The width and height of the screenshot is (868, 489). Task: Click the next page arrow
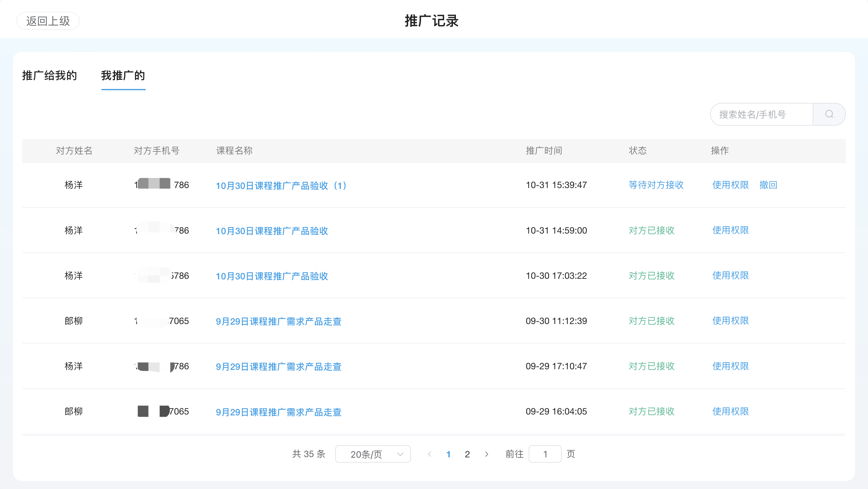487,454
